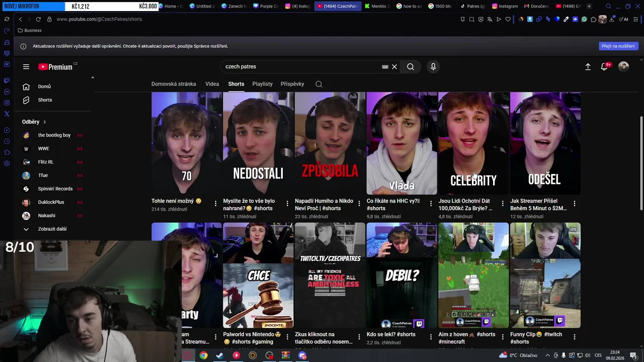Open browser downloads icon
This screenshot has width=644, height=362.
612,19
